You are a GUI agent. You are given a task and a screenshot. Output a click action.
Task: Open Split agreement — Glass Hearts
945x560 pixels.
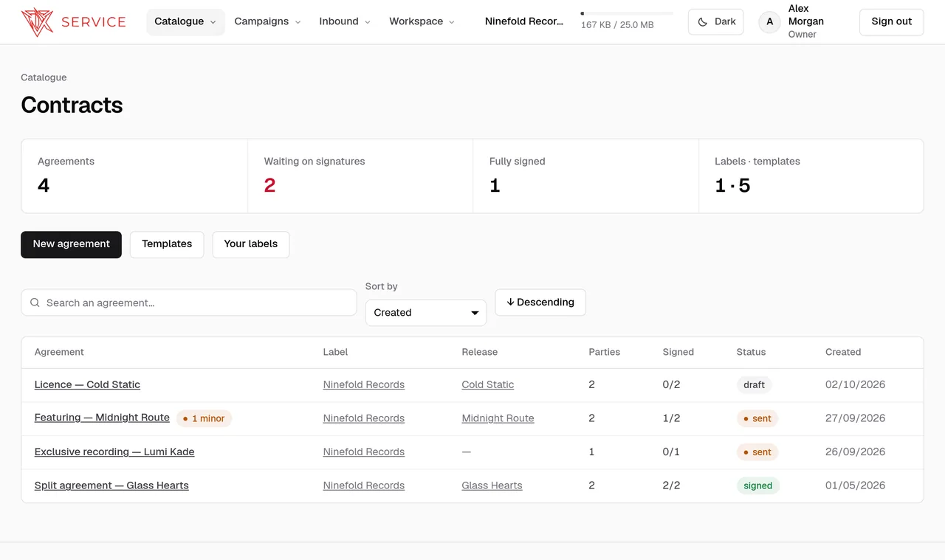click(x=111, y=485)
